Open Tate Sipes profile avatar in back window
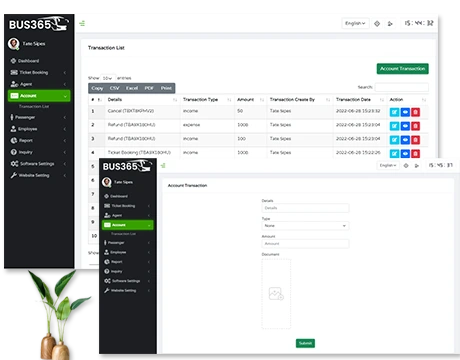Image resolution: width=460 pixels, height=360 pixels. coord(14,44)
